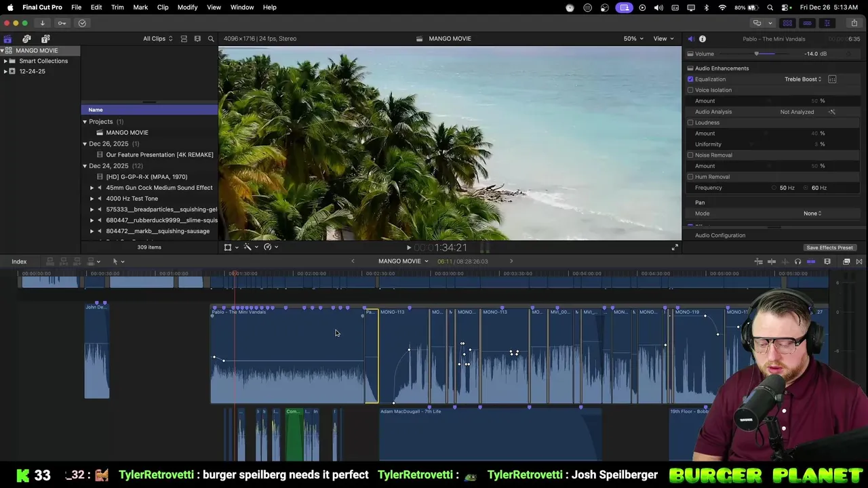Toggle audio skimming headphone icon
Image resolution: width=868 pixels, height=488 pixels.
pyautogui.click(x=797, y=262)
